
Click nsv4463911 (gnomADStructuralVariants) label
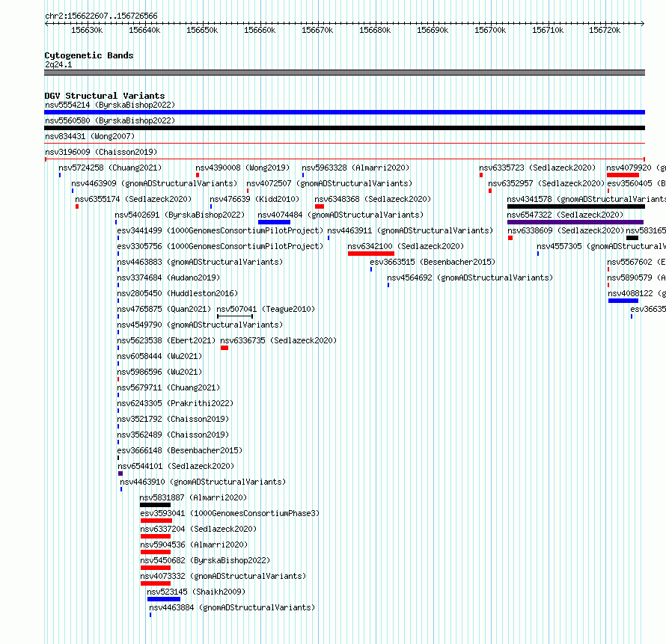410,230
